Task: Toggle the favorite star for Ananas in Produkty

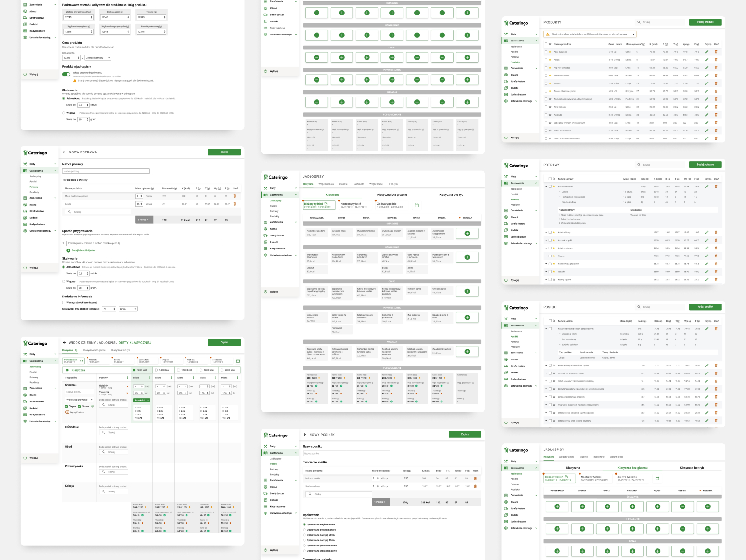Action: 550,83
